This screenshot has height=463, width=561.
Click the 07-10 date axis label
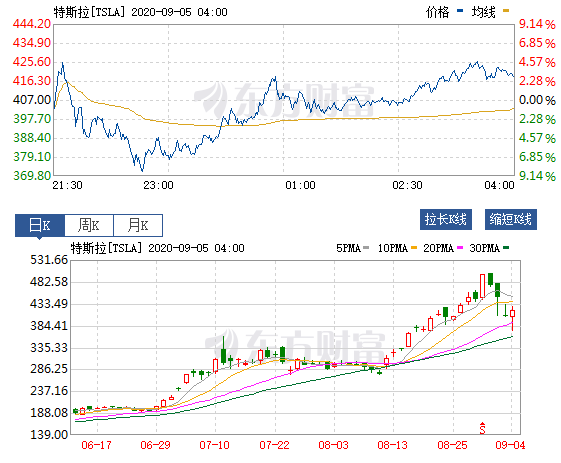point(214,445)
